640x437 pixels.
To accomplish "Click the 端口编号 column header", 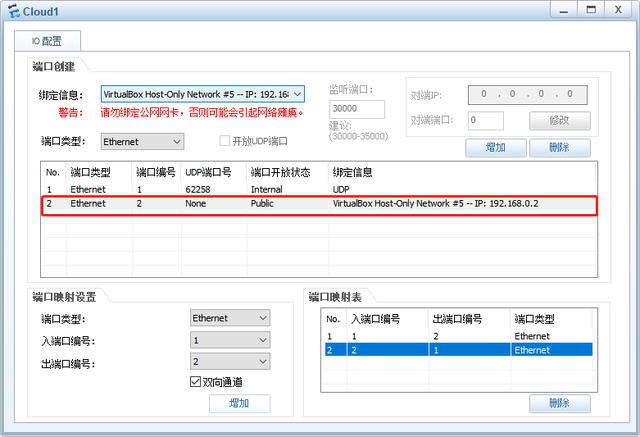I will (156, 172).
